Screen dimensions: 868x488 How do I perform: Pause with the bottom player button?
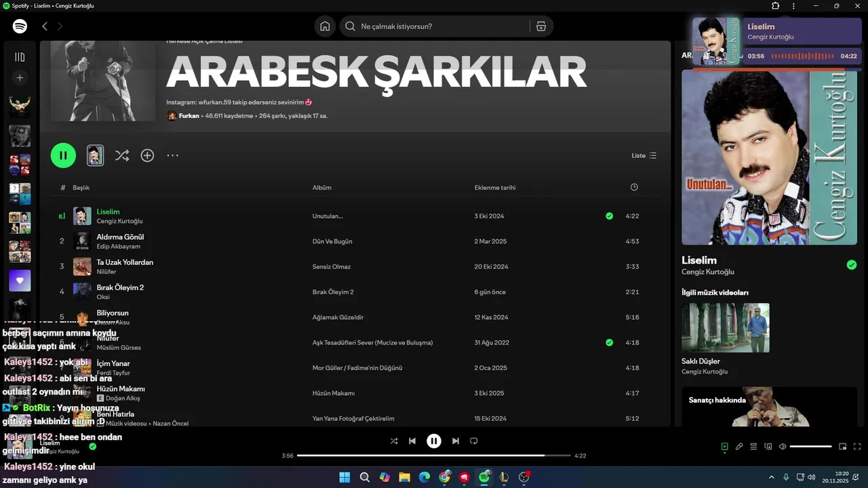click(434, 441)
